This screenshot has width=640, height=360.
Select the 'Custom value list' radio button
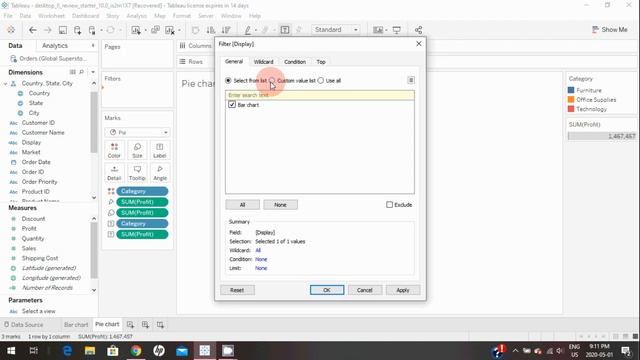pyautogui.click(x=272, y=80)
